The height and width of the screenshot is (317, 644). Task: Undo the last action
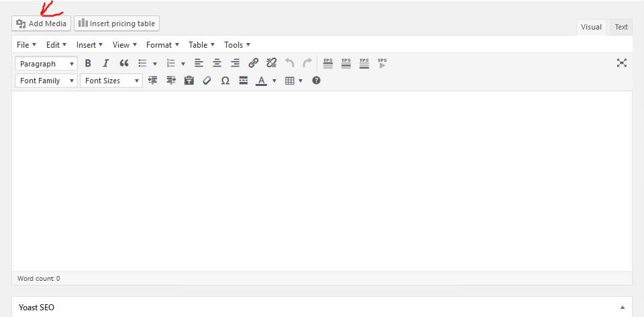[290, 63]
